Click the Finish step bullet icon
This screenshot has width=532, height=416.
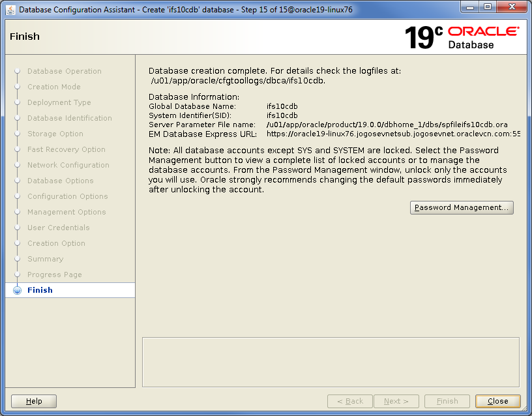pos(17,291)
